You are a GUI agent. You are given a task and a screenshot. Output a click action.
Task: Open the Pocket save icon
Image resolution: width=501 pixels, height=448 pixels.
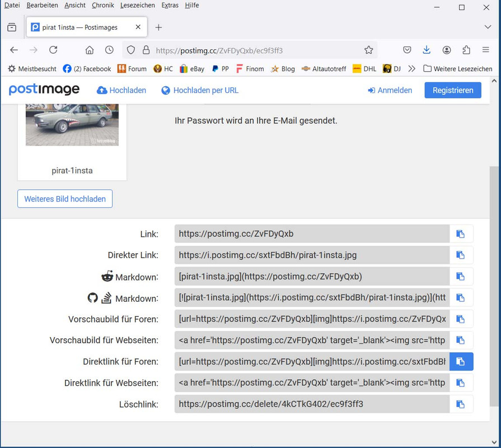[x=407, y=50]
